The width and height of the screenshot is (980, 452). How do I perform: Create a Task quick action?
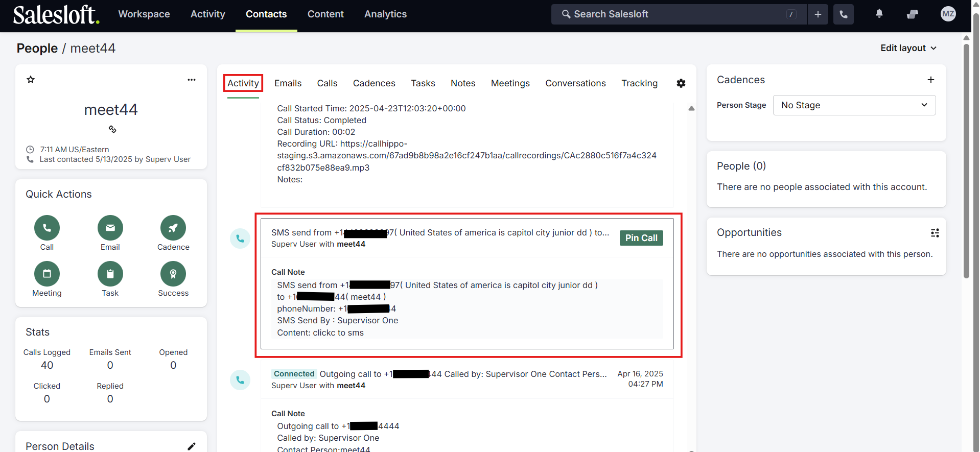point(110,274)
